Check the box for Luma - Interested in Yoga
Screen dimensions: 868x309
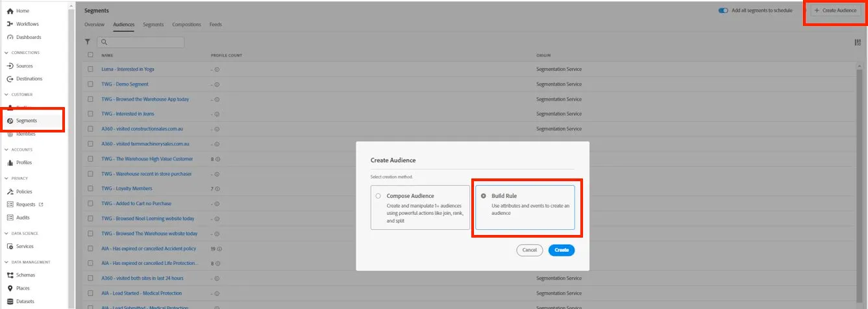pyautogui.click(x=90, y=69)
